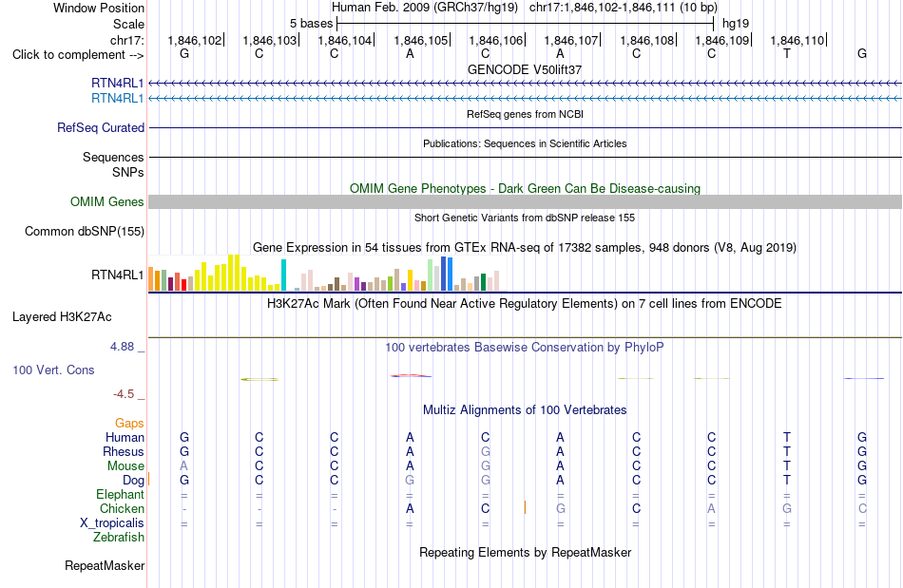Click the 'Multiz Alignments of 100 Vertebrates' title

pyautogui.click(x=525, y=409)
